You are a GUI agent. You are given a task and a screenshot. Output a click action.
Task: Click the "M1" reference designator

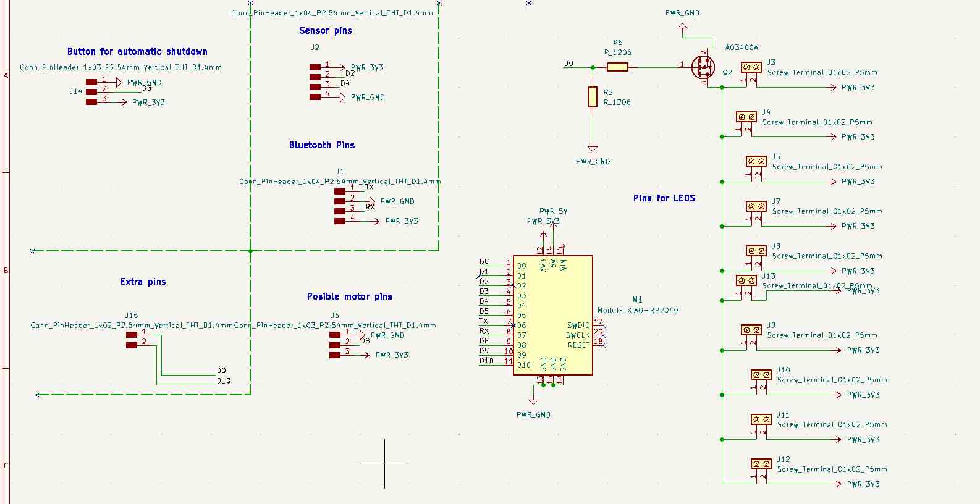point(638,300)
